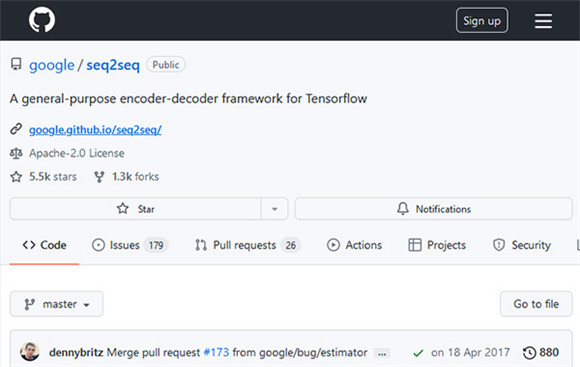
Task: Click the Go to file button
Action: 536,304
